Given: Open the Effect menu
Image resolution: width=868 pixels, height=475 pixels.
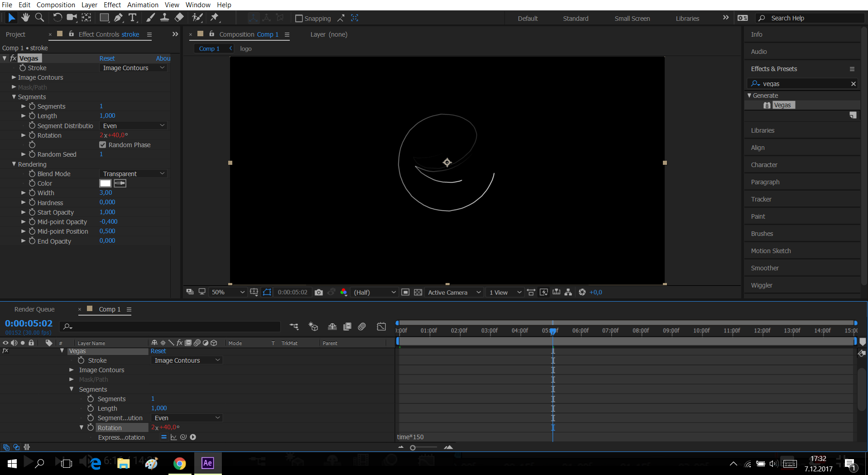Looking at the screenshot, I should pyautogui.click(x=112, y=5).
